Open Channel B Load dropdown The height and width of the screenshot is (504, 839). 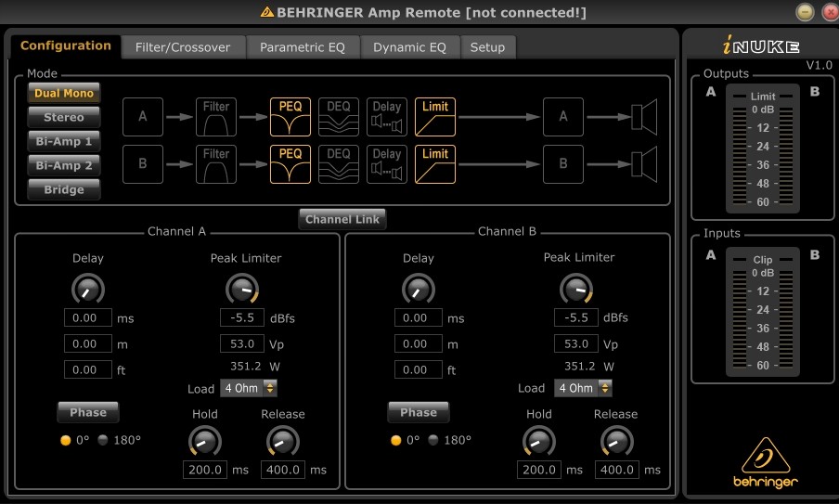583,388
